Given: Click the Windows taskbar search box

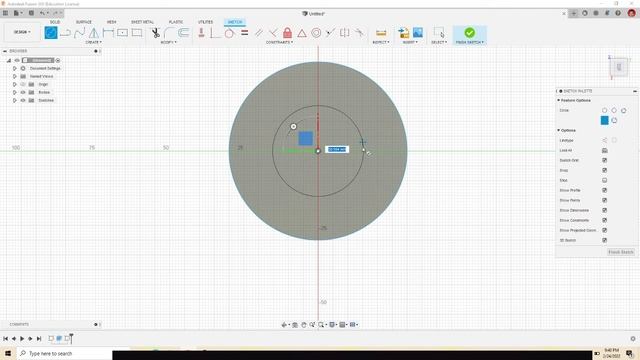Looking at the screenshot, I should coord(64,353).
